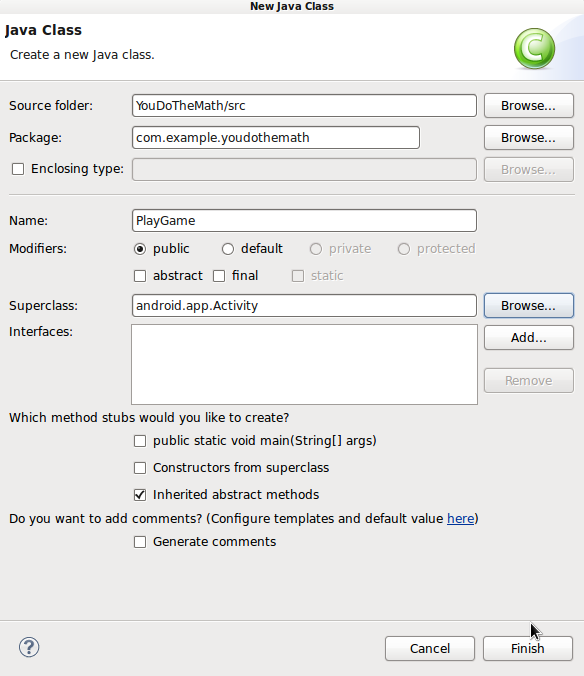Cancel the New Java Class dialog
Viewport: 584px width, 676px height.
[x=430, y=648]
